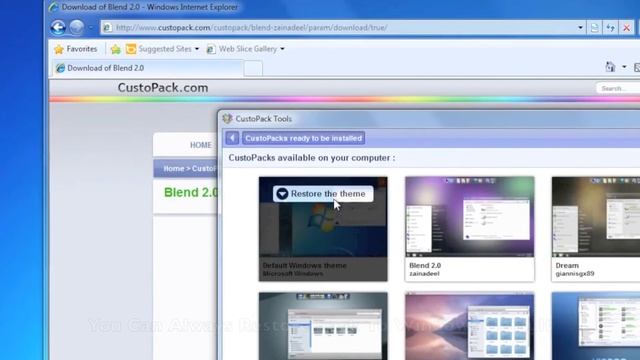Select the Download of Blend 2.0 tab
This screenshot has width=640, height=360.
click(148, 68)
